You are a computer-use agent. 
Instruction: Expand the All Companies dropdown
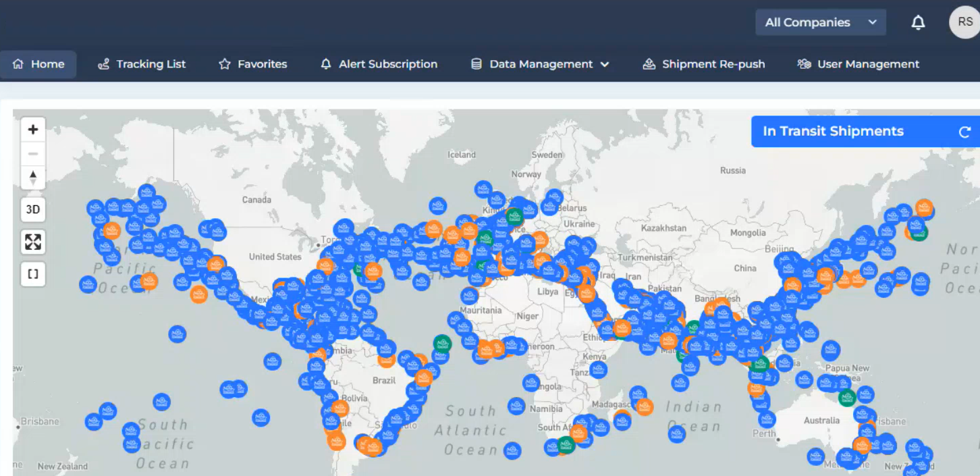pyautogui.click(x=820, y=22)
